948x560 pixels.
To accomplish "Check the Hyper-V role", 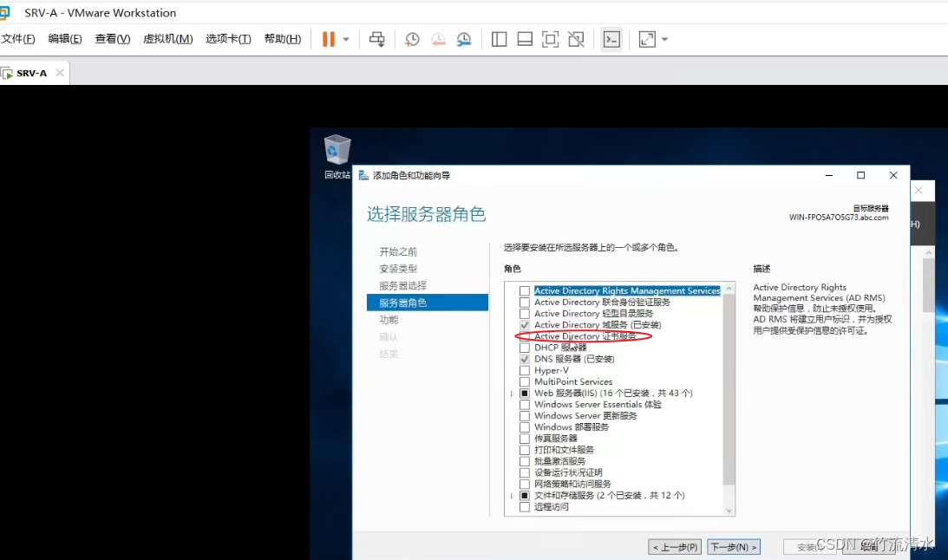I will point(524,370).
